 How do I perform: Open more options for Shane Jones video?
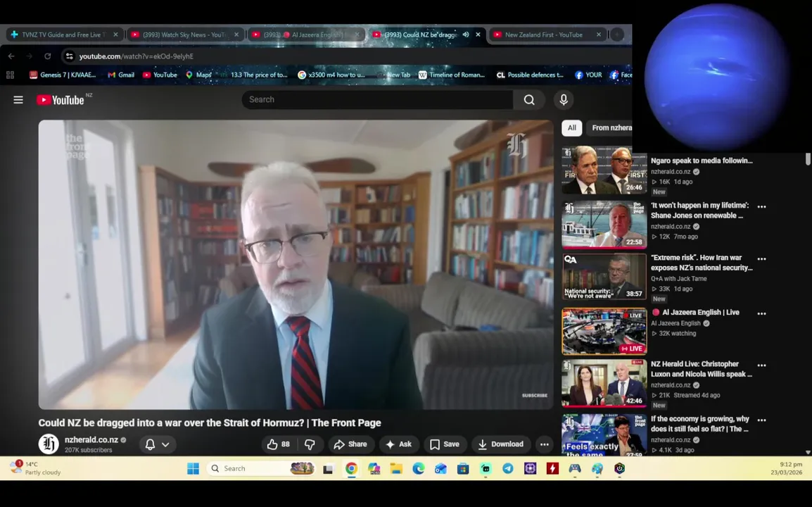click(x=761, y=206)
